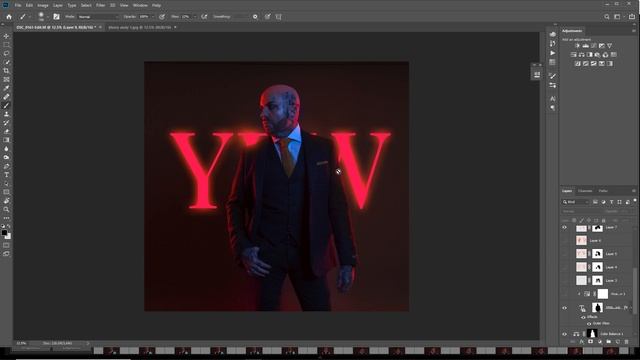Open the Flow value dropdown

pyautogui.click(x=195, y=17)
